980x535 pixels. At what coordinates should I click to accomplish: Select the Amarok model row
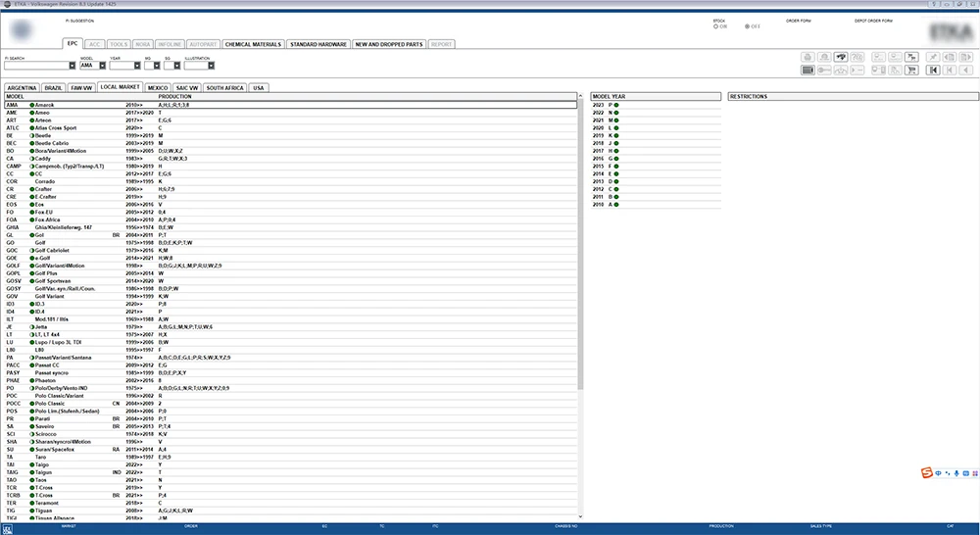tap(291, 105)
